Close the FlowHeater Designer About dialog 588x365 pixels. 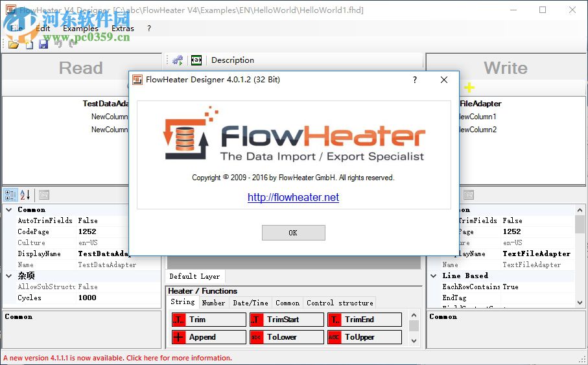444,80
